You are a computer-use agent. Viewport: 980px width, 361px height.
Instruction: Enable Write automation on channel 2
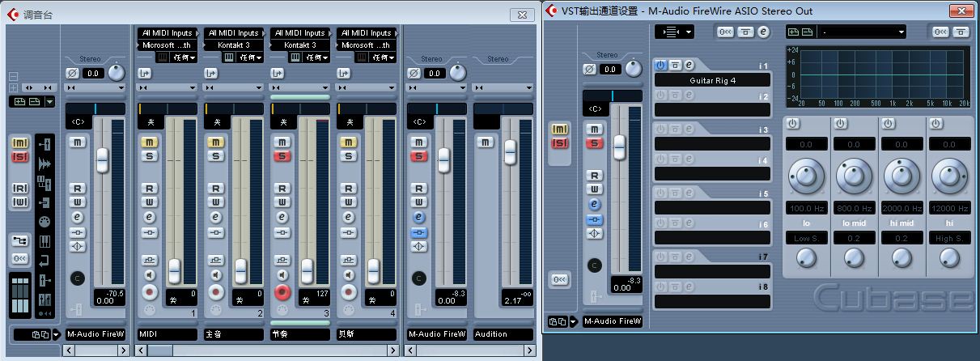(x=215, y=202)
